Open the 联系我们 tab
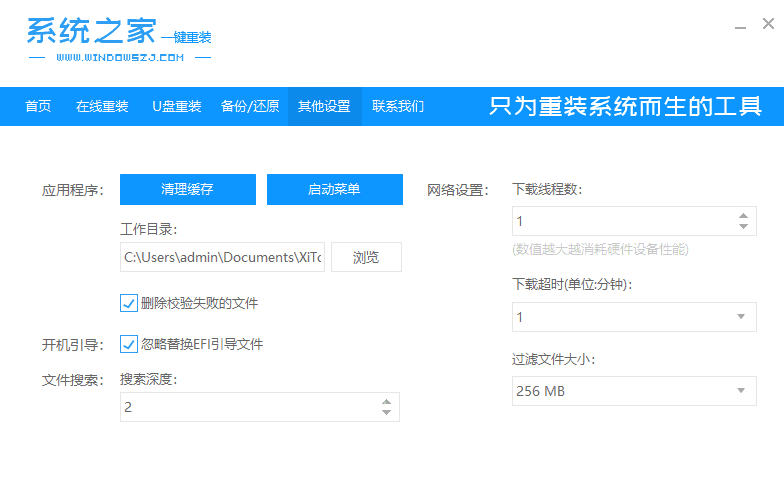This screenshot has height=493, width=784. click(x=398, y=106)
